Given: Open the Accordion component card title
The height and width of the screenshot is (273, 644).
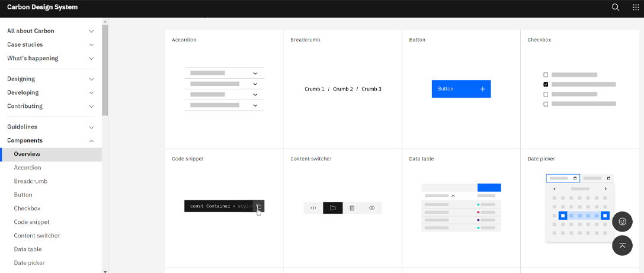Looking at the screenshot, I should click(x=184, y=40).
